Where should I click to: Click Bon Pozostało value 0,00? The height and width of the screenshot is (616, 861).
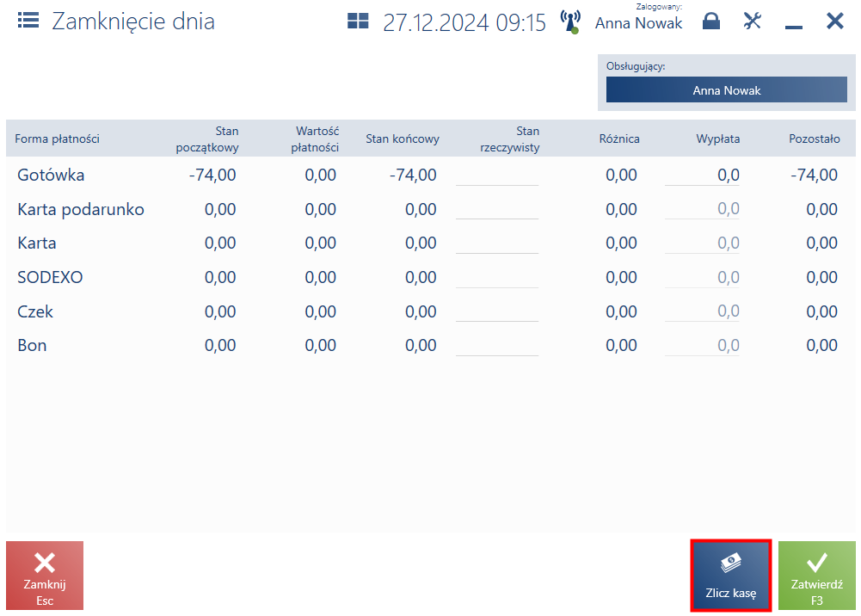coord(822,345)
